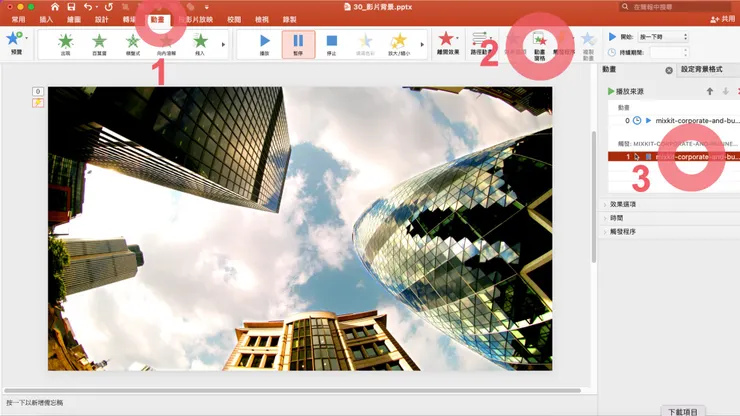This screenshot has width=740, height=416.
Task: Close the 動畫 animation pane with X
Action: (669, 70)
